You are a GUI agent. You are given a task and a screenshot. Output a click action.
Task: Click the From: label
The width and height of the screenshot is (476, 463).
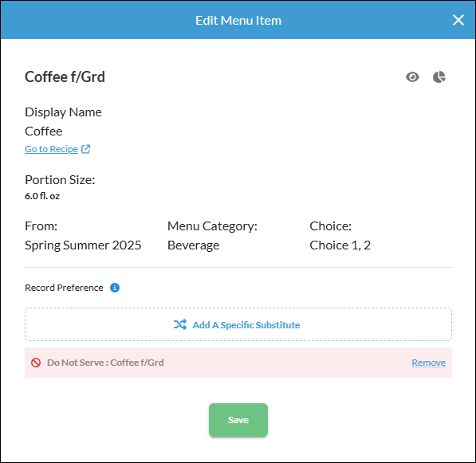coord(41,226)
